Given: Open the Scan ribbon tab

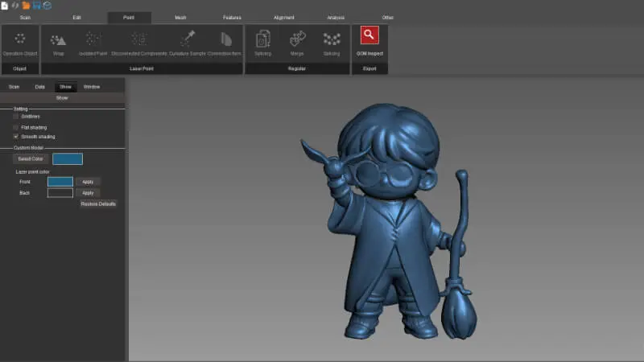Looking at the screenshot, I should tap(25, 17).
